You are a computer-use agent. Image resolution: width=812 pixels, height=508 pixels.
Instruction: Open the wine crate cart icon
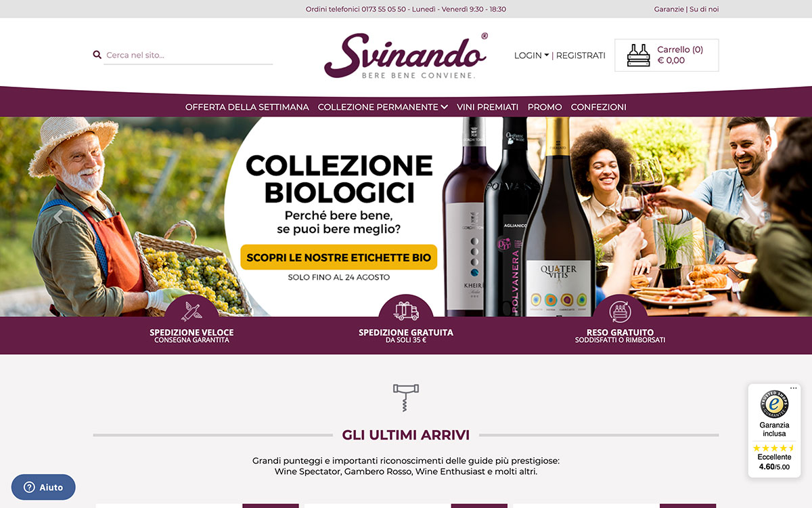tap(638, 55)
